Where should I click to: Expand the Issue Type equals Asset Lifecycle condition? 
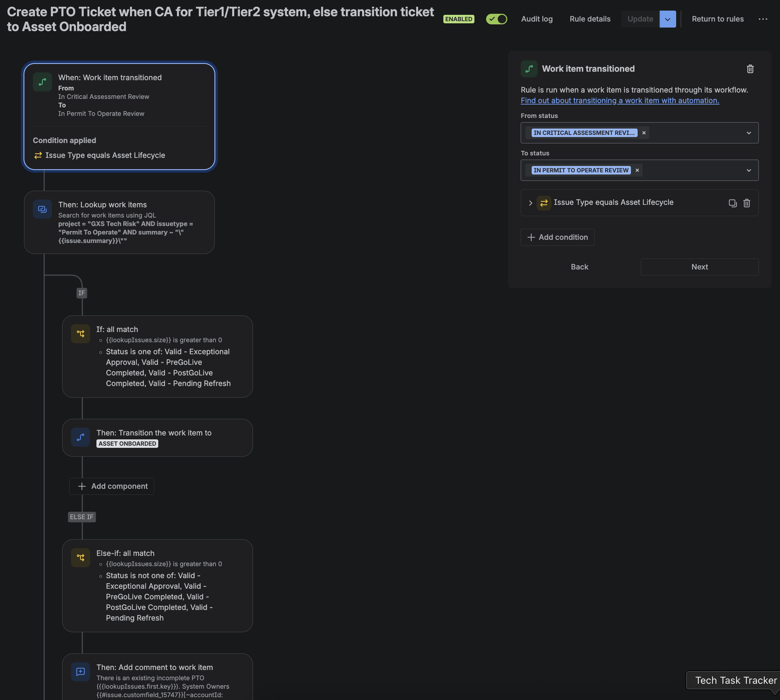click(x=530, y=203)
